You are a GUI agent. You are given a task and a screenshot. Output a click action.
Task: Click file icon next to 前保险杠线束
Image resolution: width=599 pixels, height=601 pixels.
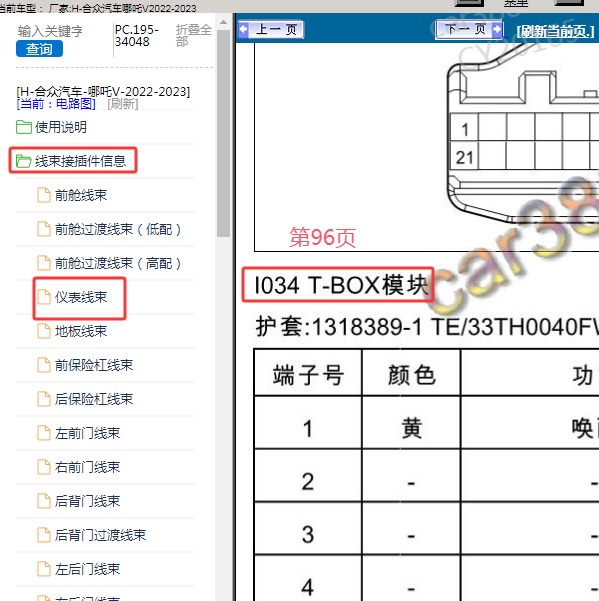pos(44,365)
